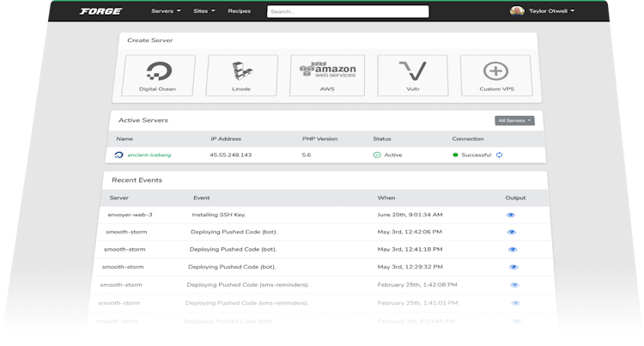Focus the Search input field
644x346 pixels.
(x=348, y=11)
